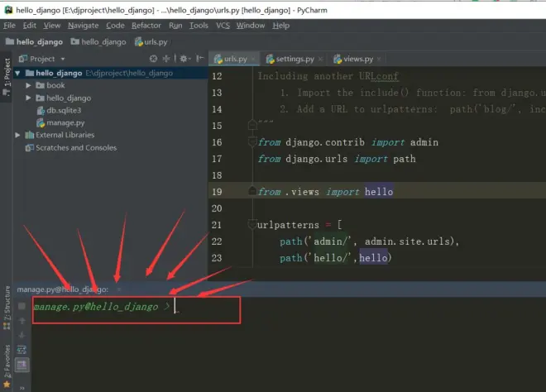The image size is (546, 392).
Task: Open the File menu
Action: pyautogui.click(x=9, y=26)
